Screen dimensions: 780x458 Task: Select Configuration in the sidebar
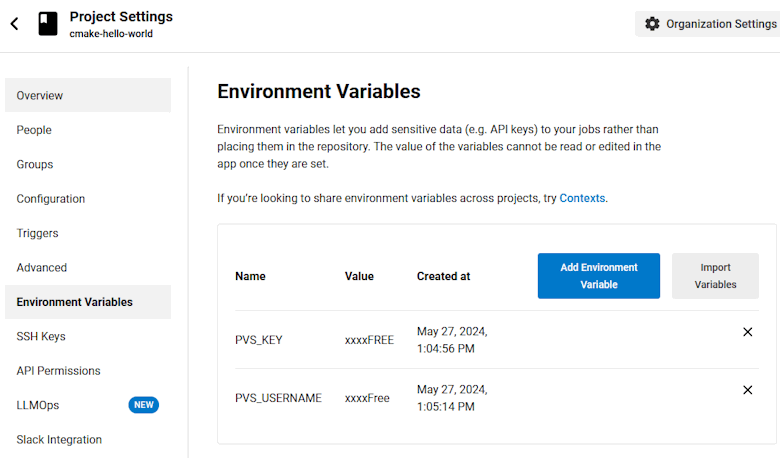pyautogui.click(x=51, y=199)
